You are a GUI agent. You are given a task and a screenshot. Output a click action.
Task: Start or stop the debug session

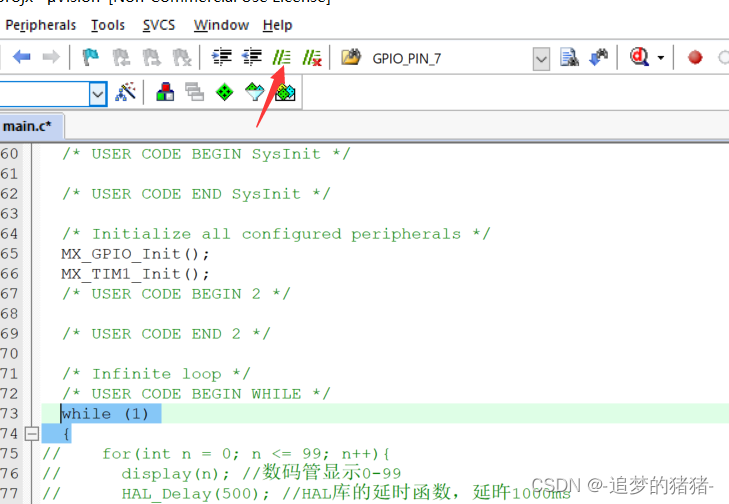click(640, 57)
